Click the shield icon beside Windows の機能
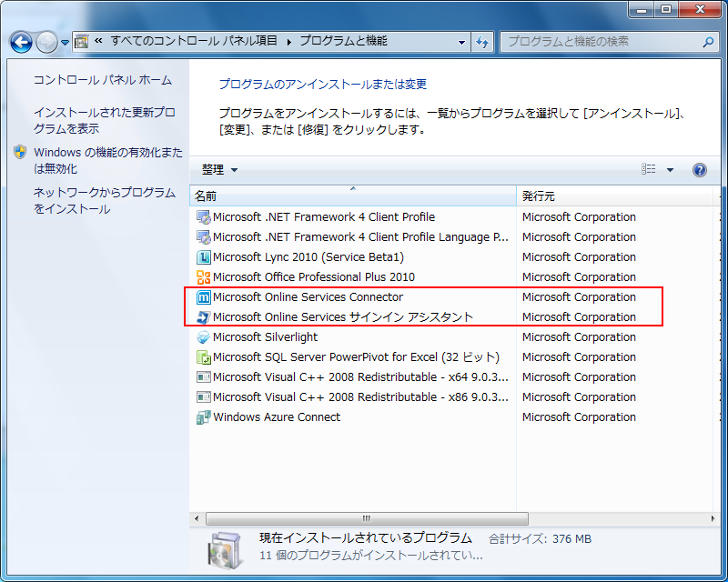 click(x=20, y=152)
